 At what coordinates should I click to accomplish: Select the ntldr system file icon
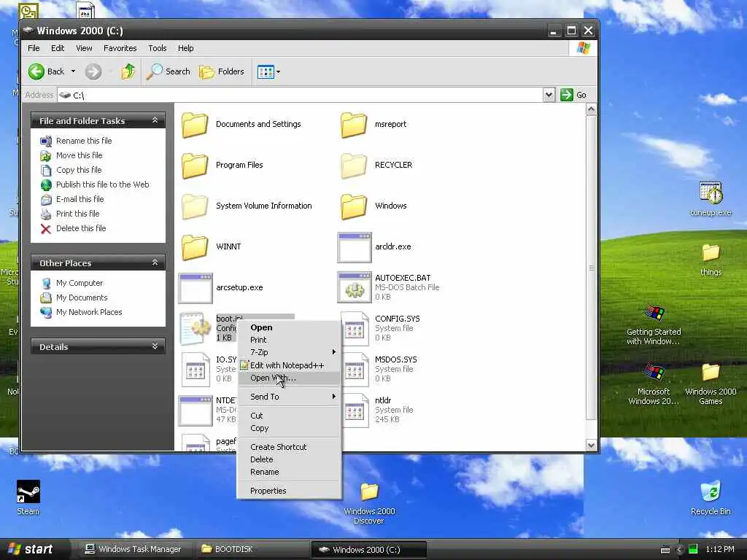coord(355,411)
